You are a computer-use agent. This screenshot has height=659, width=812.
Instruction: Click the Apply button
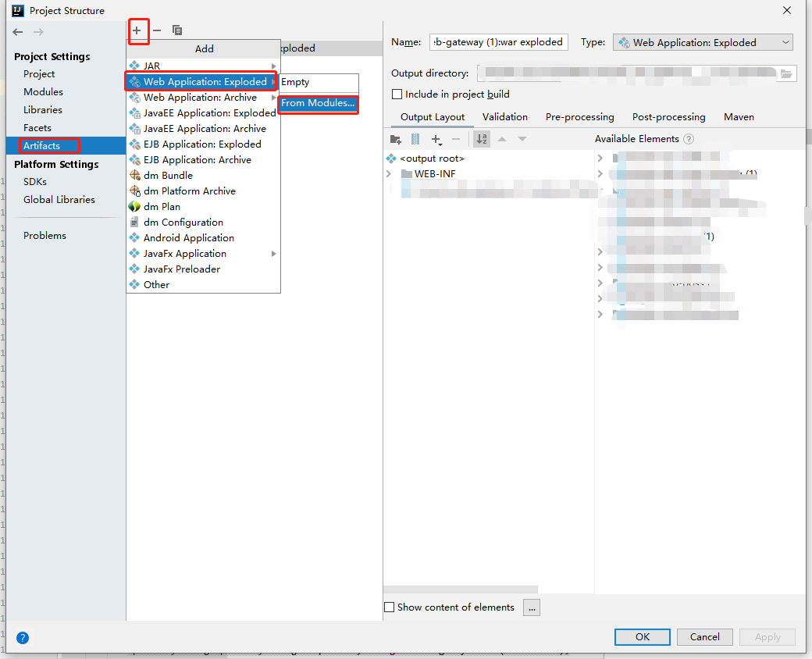coord(767,636)
